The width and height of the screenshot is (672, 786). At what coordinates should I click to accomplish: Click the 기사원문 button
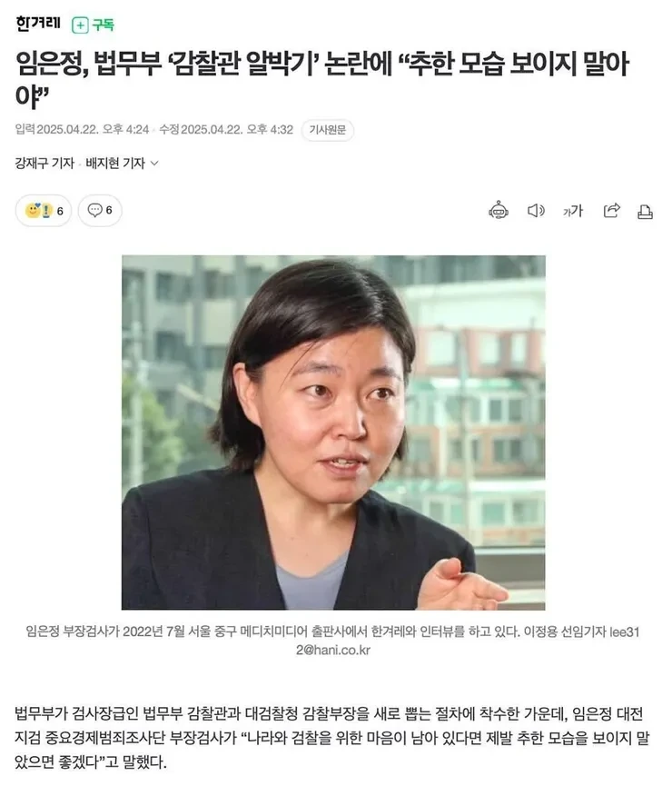[x=328, y=130]
